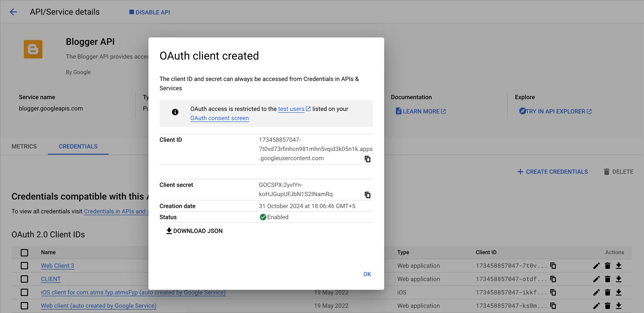The height and width of the screenshot is (313, 644).
Task: Open iOS client for com.atms.fyp.atmsFyp link
Action: [x=133, y=293]
